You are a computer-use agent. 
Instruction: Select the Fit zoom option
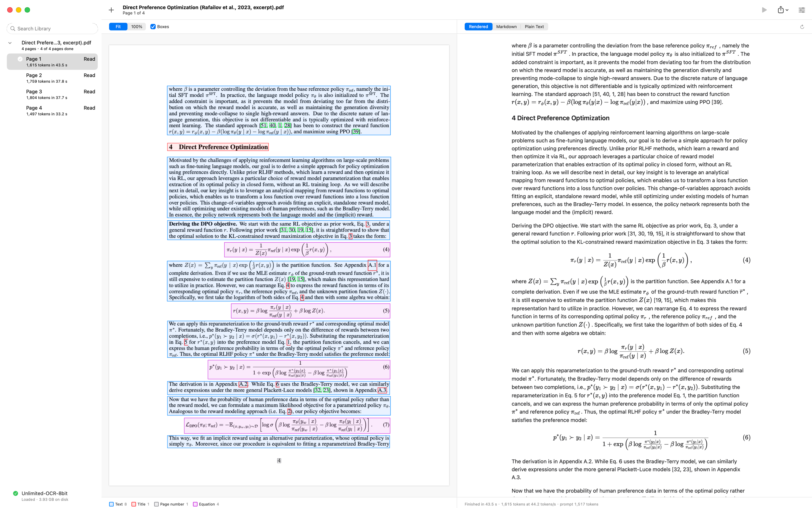point(118,27)
